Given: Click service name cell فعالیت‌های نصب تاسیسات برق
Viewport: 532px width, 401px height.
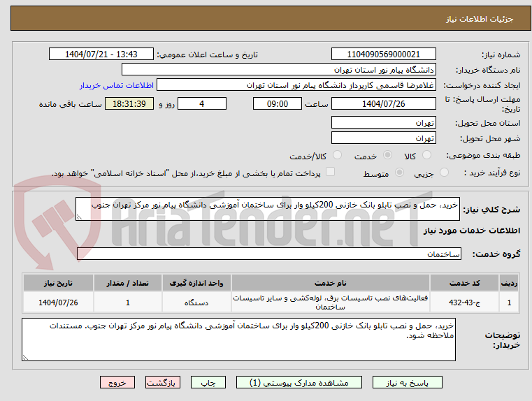Looking at the screenshot, I should (x=331, y=302).
